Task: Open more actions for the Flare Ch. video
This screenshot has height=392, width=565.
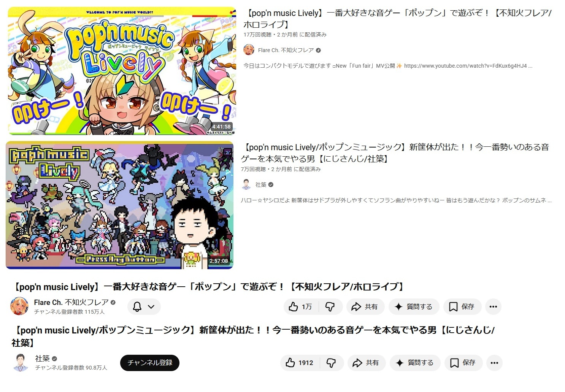Action: (x=493, y=307)
